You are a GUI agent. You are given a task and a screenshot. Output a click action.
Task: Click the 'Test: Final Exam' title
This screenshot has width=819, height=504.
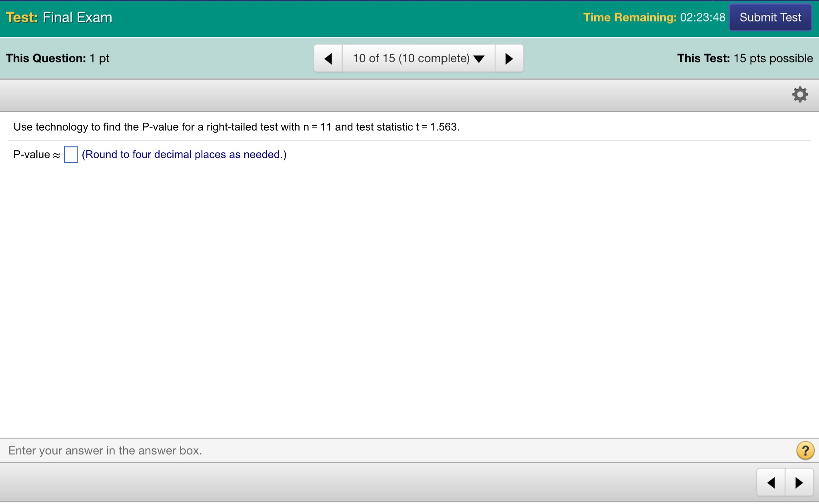[59, 18]
